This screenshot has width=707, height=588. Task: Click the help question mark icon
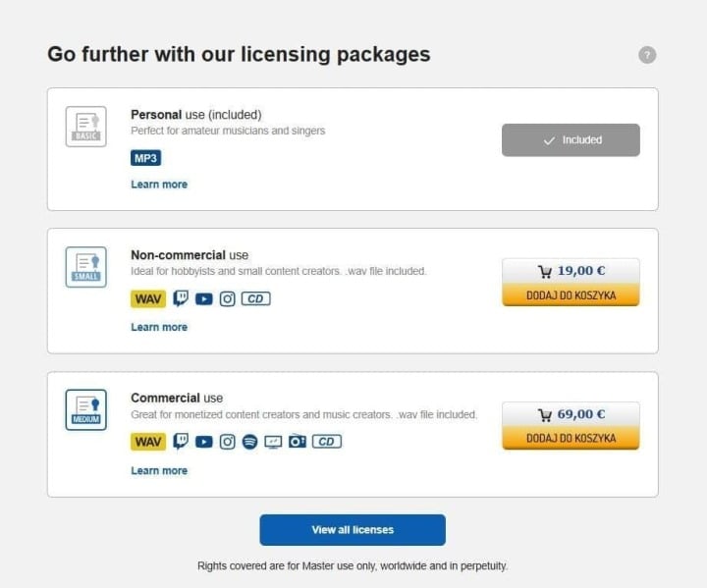pyautogui.click(x=647, y=55)
